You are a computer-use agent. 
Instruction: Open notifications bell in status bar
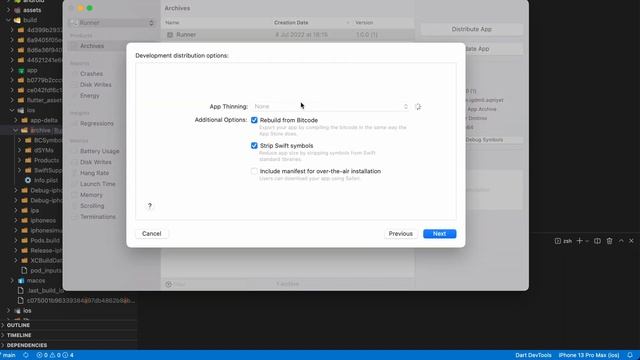pyautogui.click(x=630, y=355)
